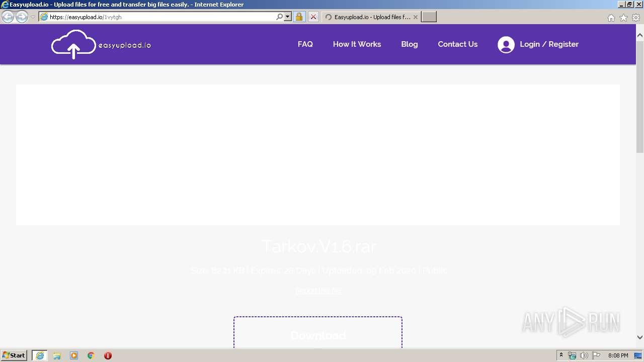Open the How It Works page
Screen dimensions: 644x362
click(x=357, y=44)
